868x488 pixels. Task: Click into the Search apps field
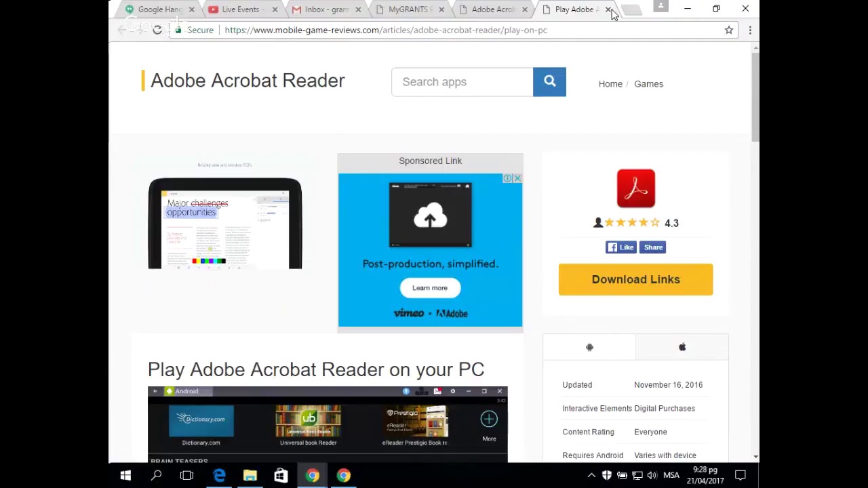[x=462, y=82]
